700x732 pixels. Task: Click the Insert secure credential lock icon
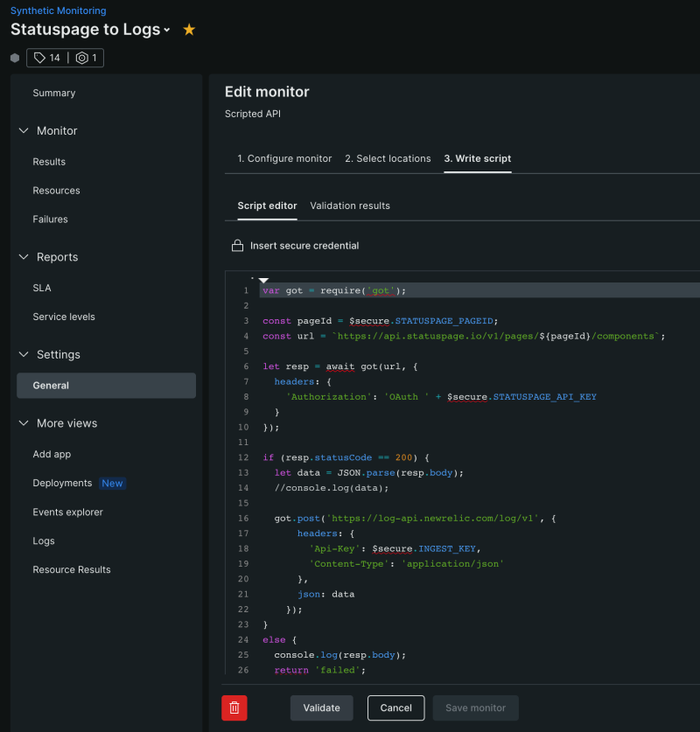pos(237,245)
